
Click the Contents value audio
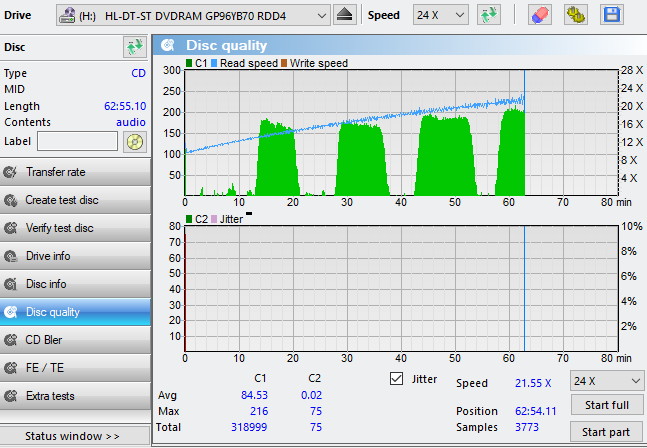[x=131, y=122]
